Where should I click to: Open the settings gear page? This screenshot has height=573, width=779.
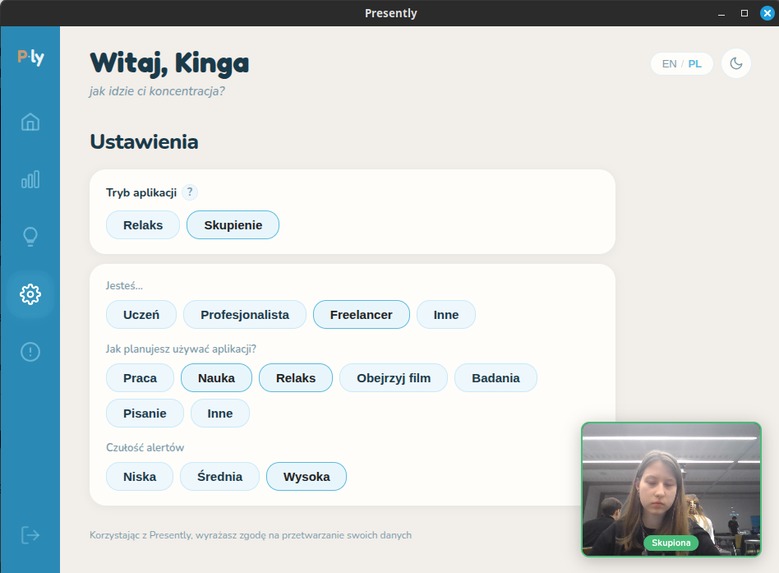[x=30, y=294]
